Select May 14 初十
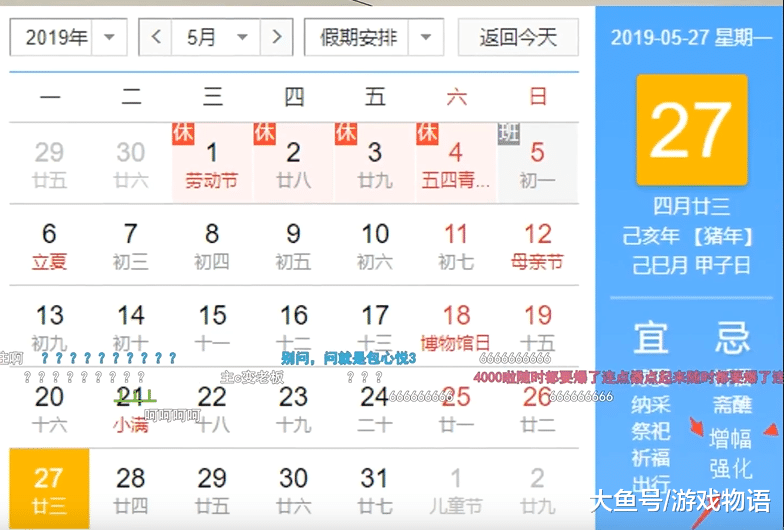 (131, 326)
